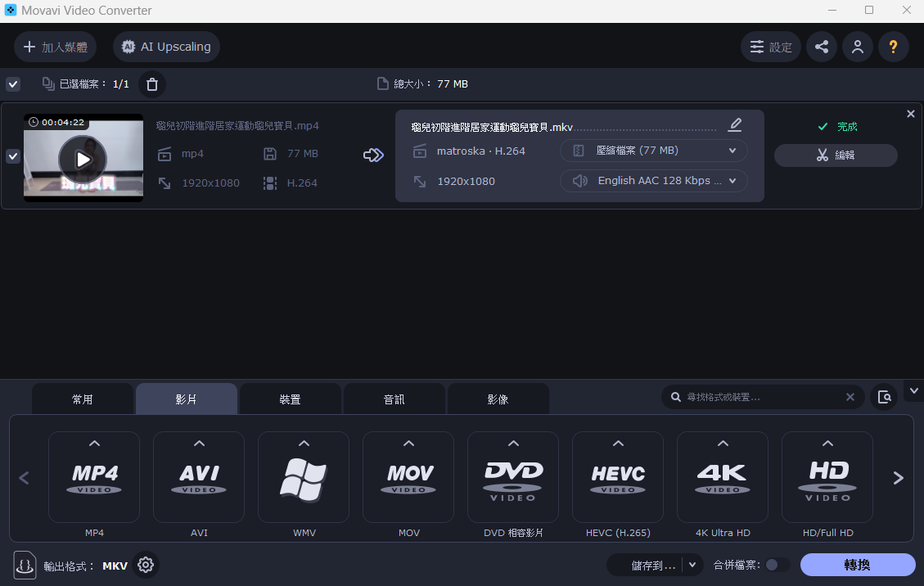Image resolution: width=924 pixels, height=586 pixels.
Task: Expand AVI presets chevron
Action: click(x=199, y=444)
